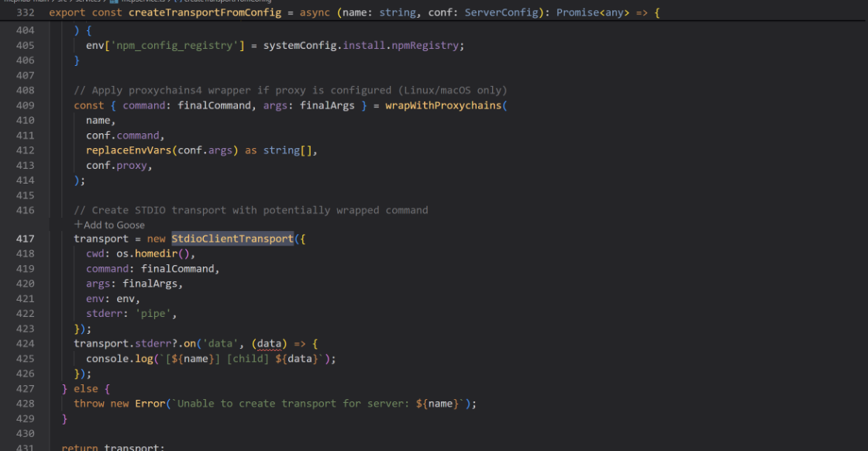Click the 'data' event string
Screen dimensions: 868x451
(220, 343)
